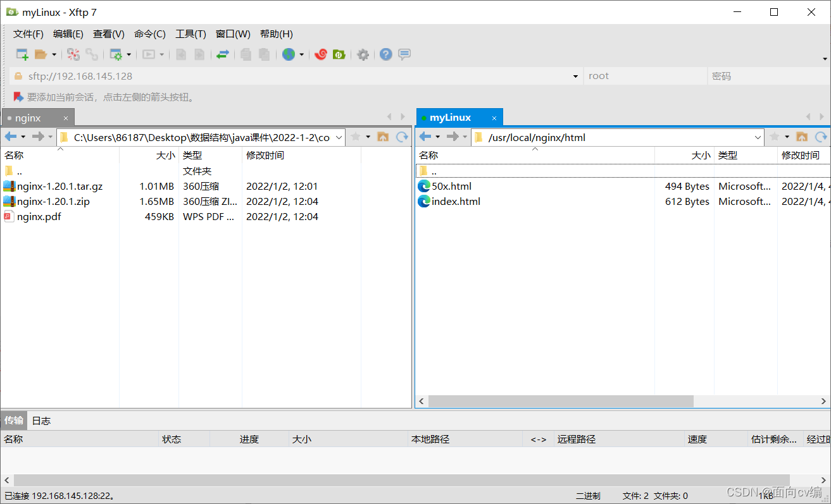Open the 文件(F) menu
Screen dimensions: 831x504
point(28,34)
